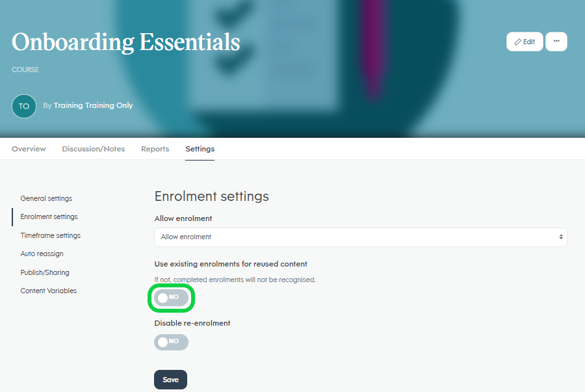Open Timeframe settings section
The height and width of the screenshot is (392, 585).
pyautogui.click(x=50, y=235)
